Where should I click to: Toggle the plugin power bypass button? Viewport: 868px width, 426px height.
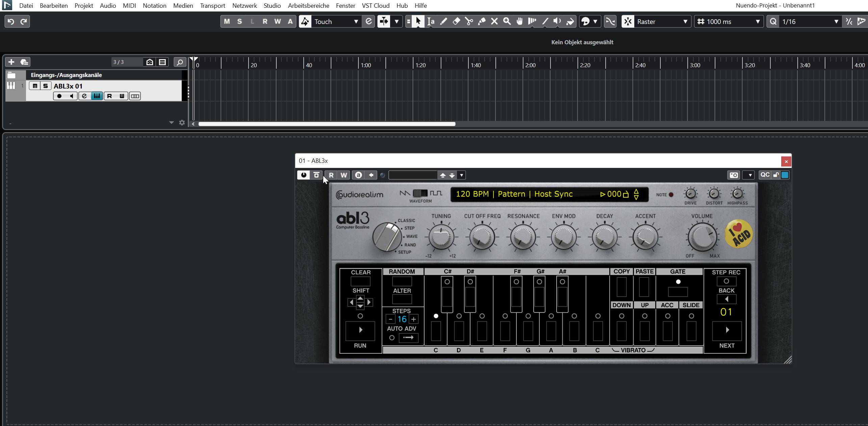point(303,175)
